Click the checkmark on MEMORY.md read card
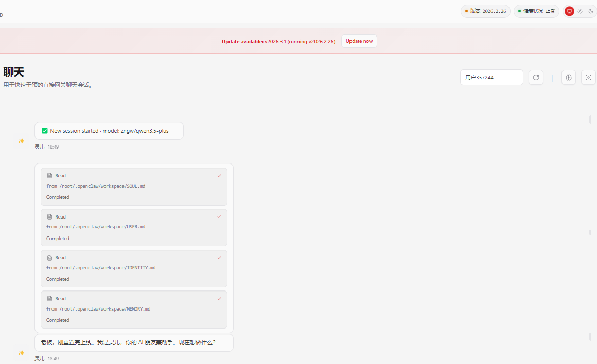Screen dimensions: 597x364 (219, 298)
